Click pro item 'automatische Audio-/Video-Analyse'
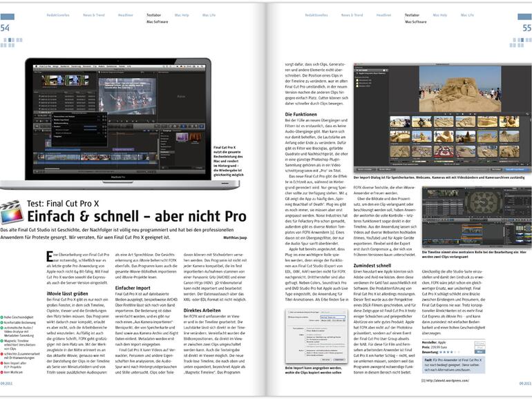This screenshot has height=399, width=532. (x=19, y=331)
